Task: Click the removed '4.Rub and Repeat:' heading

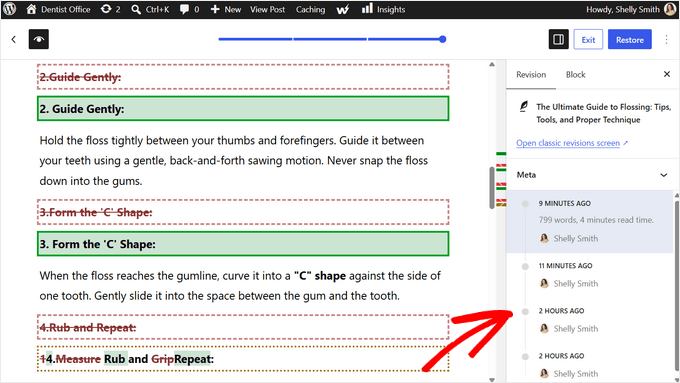Action: (x=243, y=327)
